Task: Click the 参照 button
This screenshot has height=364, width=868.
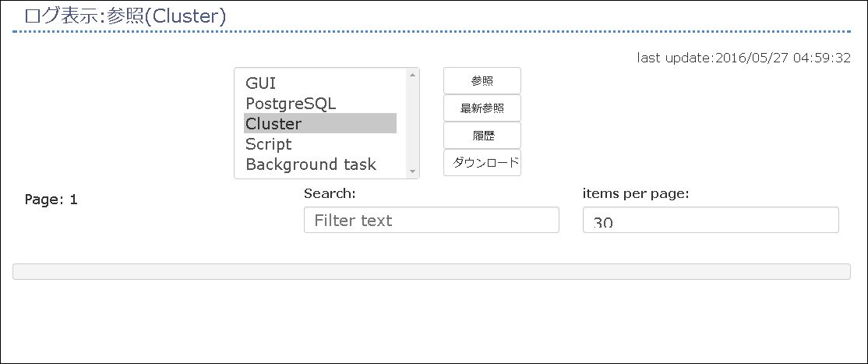Action: (x=482, y=81)
